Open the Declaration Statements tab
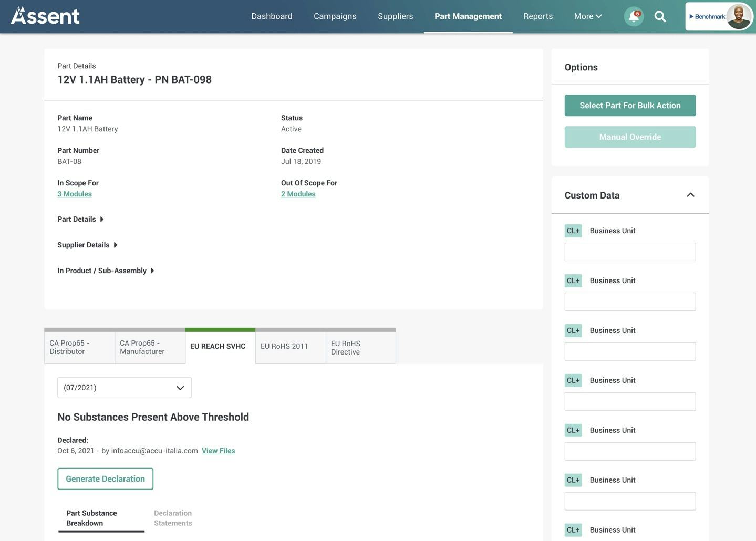Image resolution: width=756 pixels, height=541 pixels. pos(172,517)
